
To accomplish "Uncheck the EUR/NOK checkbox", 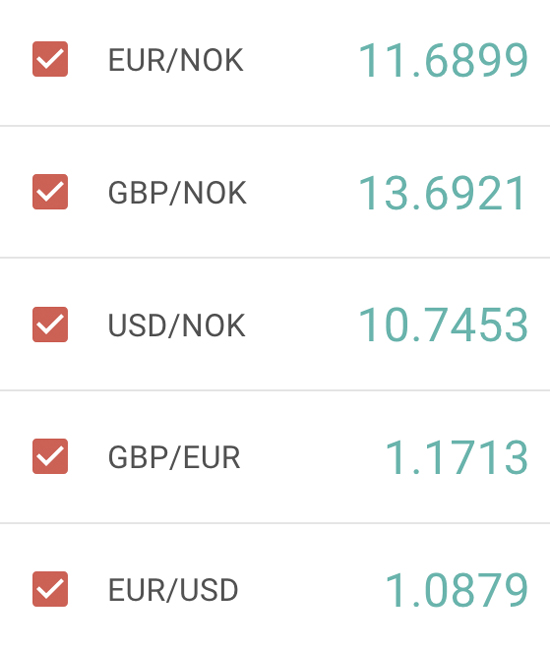I will 50,59.
